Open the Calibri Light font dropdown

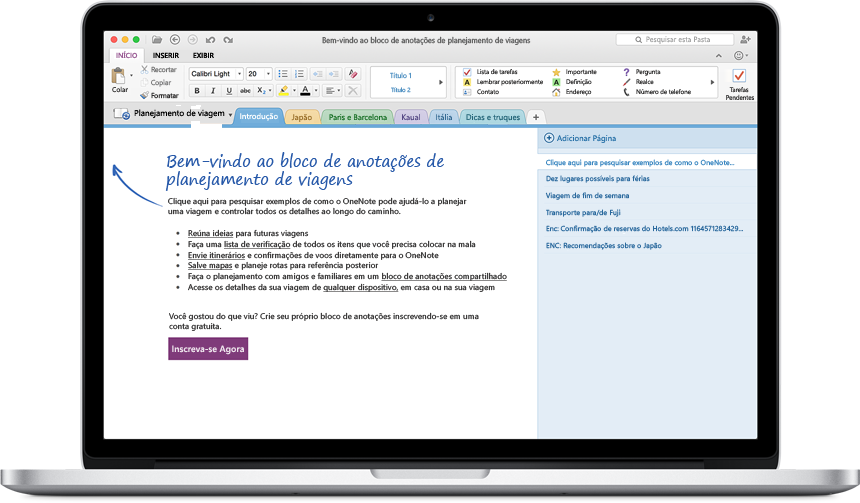215,74
